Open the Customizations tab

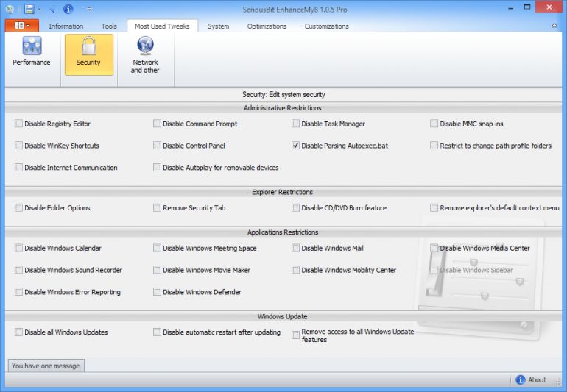(x=326, y=26)
